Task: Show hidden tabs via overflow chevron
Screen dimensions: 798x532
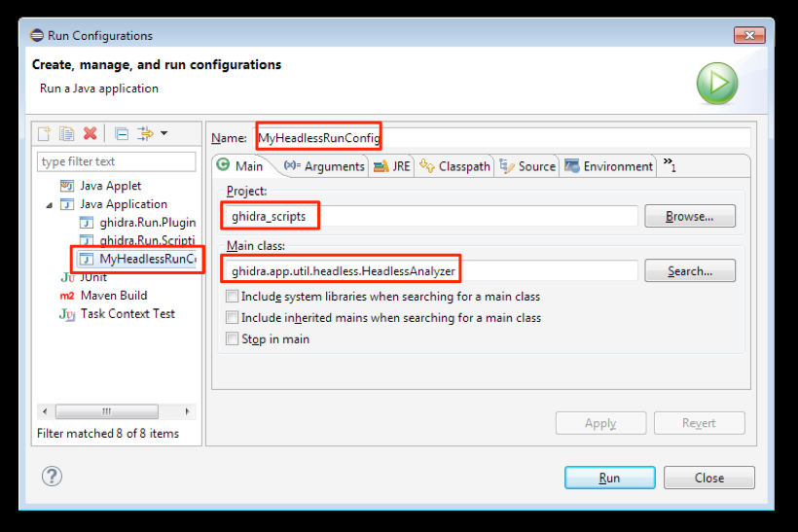Action: pyautogui.click(x=670, y=164)
